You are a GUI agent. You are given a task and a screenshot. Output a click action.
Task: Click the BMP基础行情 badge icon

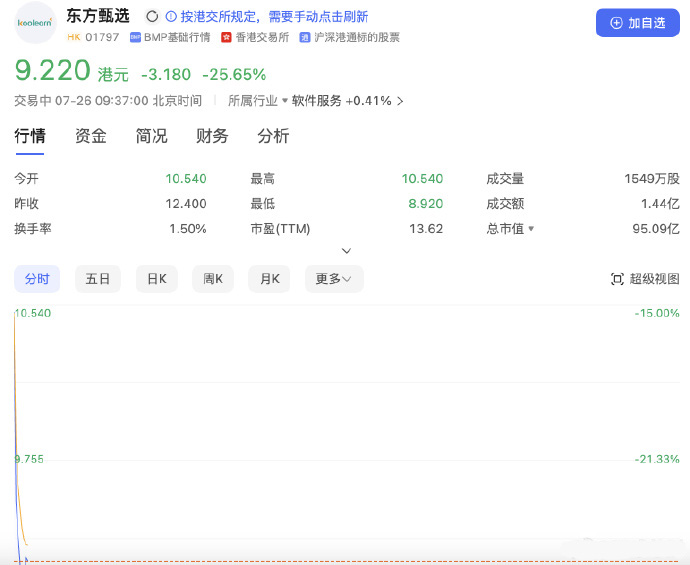[x=135, y=37]
